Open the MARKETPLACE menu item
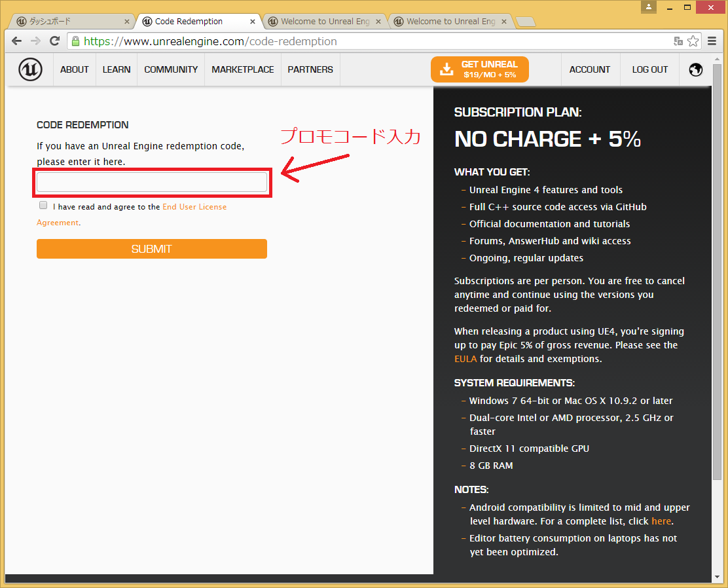 tap(243, 69)
